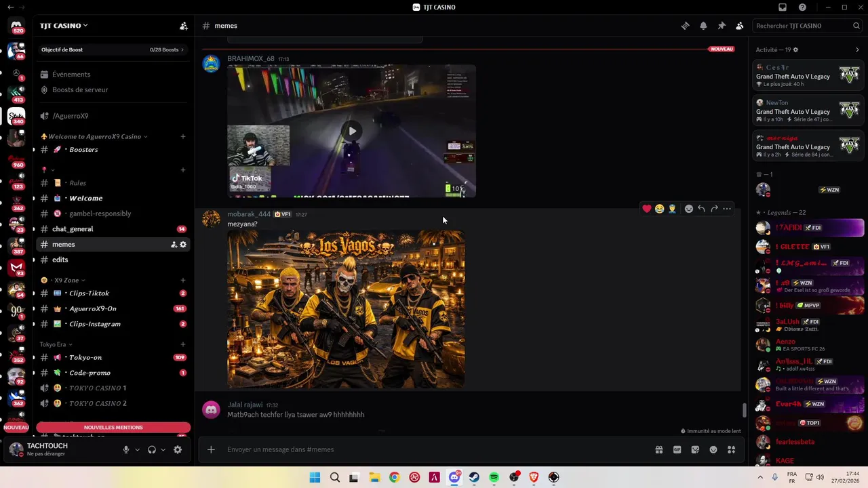Image resolution: width=868 pixels, height=488 pixels.
Task: Open Steam from the taskbar
Action: pos(474,477)
